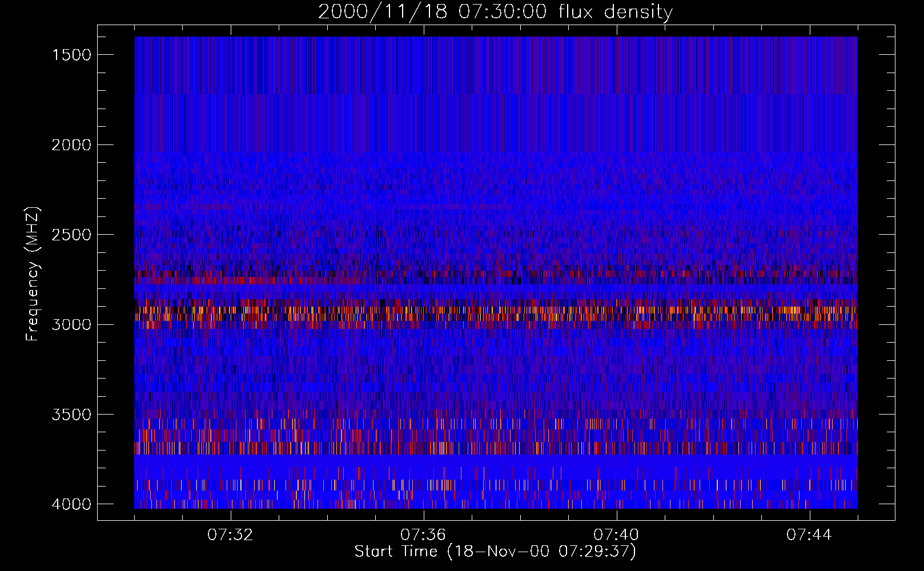Image resolution: width=924 pixels, height=571 pixels.
Task: Click the 'Frequency (MHZ)' axis label
Action: point(33,274)
